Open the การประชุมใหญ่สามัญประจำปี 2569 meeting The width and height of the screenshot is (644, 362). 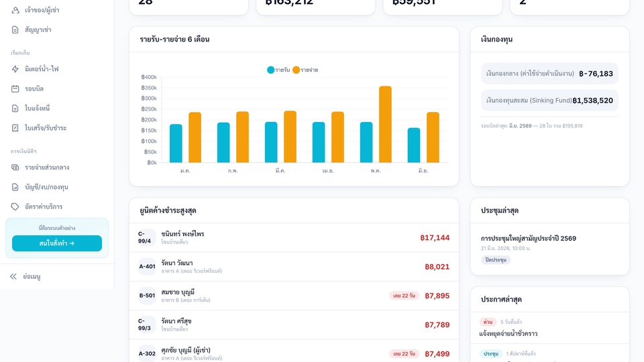[528, 239]
